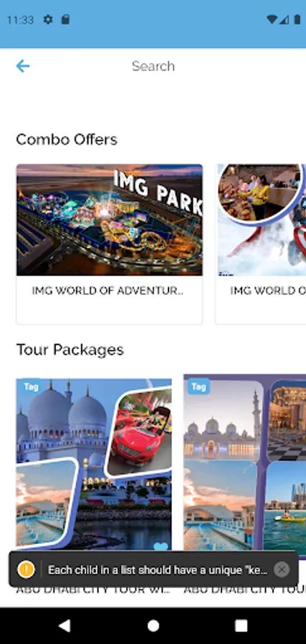Tap the blue back arrow

pyautogui.click(x=23, y=66)
